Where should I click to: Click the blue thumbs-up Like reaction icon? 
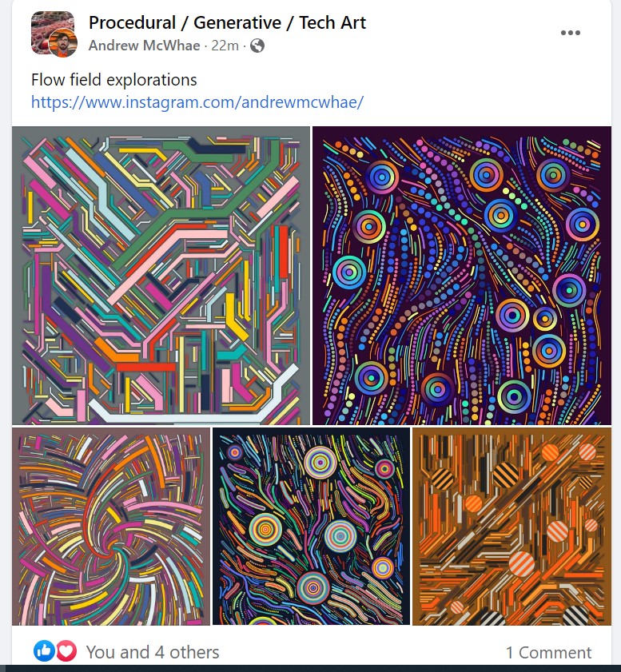44,651
